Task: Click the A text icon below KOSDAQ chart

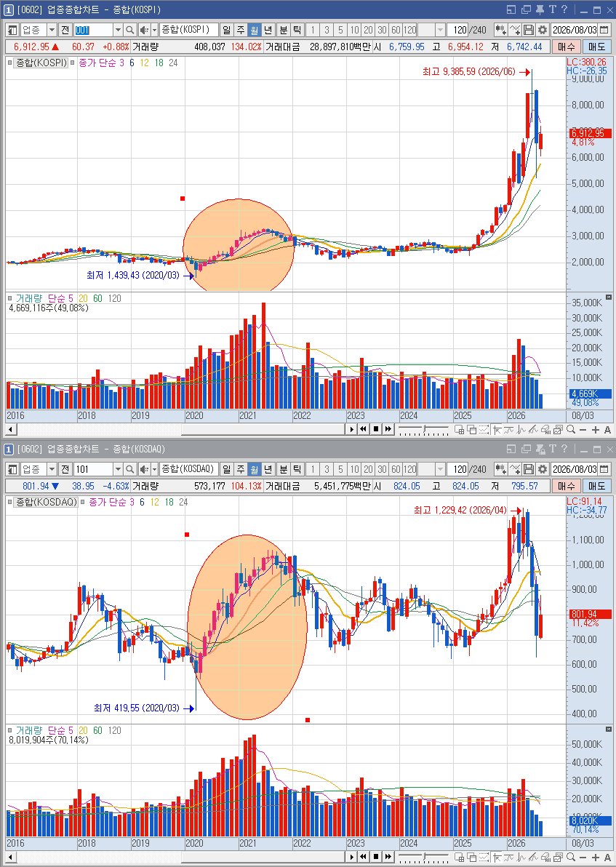Action: [x=608, y=857]
